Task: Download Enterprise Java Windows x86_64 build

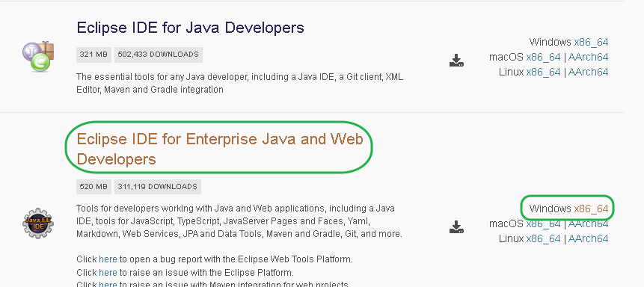Action: click(591, 209)
